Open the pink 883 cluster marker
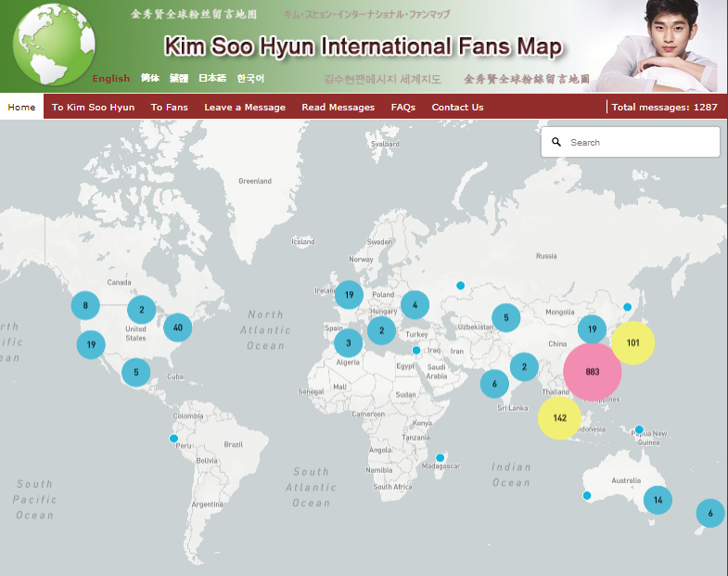Screen dimensions: 728x576 [x=593, y=372]
